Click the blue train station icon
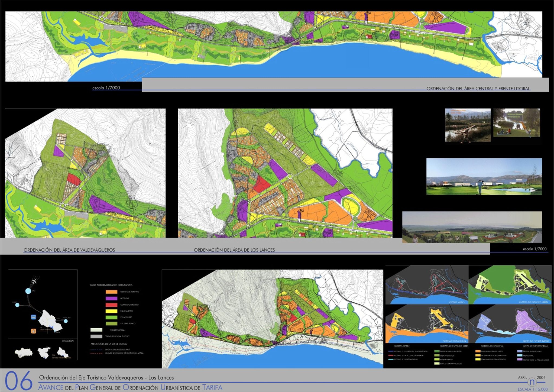This screenshot has height=392, width=554. point(33,317)
